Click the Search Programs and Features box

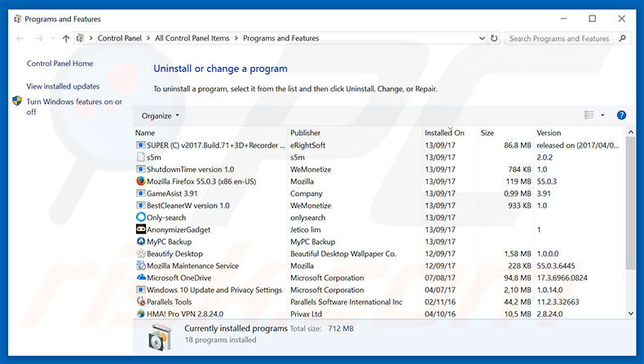564,38
